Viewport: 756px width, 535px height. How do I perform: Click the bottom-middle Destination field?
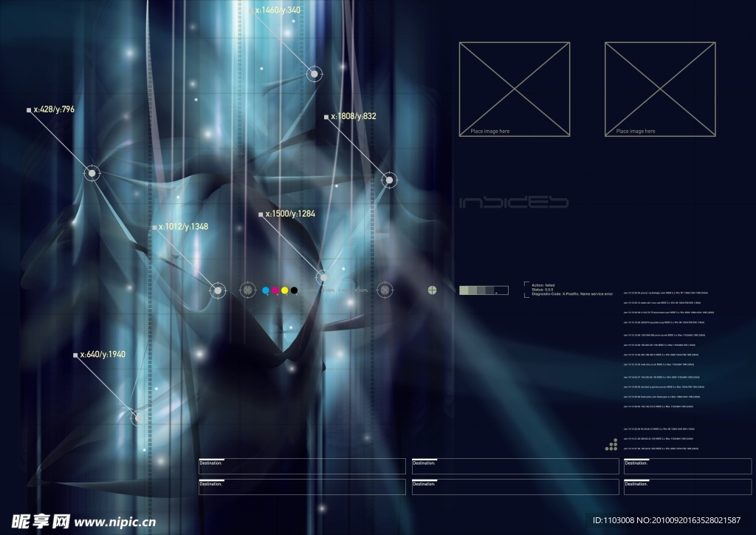(515, 487)
